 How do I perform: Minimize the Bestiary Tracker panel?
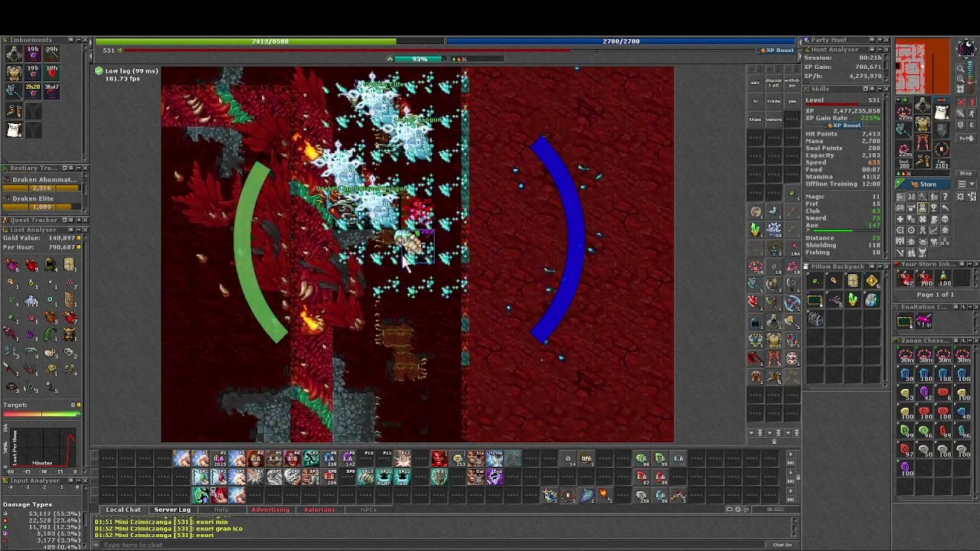(x=79, y=168)
